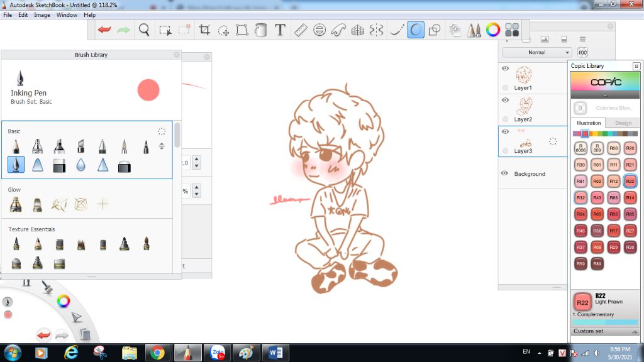Open the Color Wheel in the toolbar
644x362 pixels.
[x=493, y=30]
